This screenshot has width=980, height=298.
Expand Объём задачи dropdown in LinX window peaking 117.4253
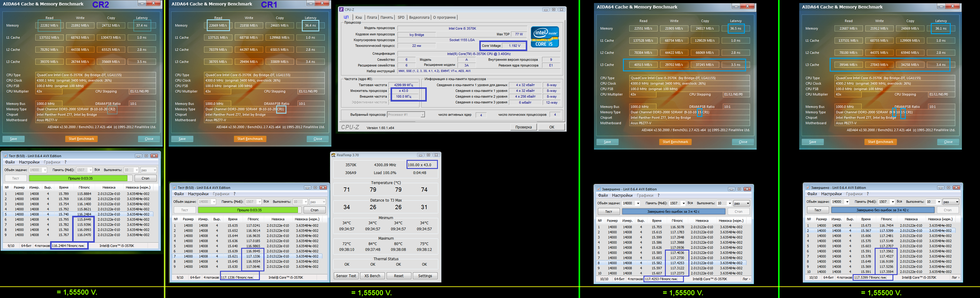tap(638, 203)
